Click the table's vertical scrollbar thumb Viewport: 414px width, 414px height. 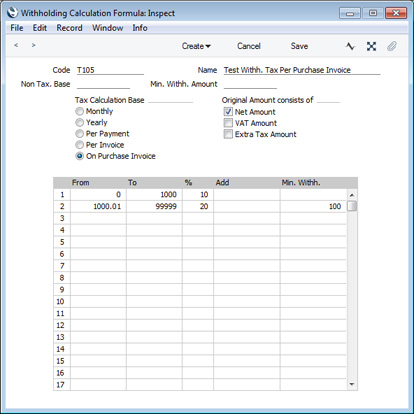[352, 206]
